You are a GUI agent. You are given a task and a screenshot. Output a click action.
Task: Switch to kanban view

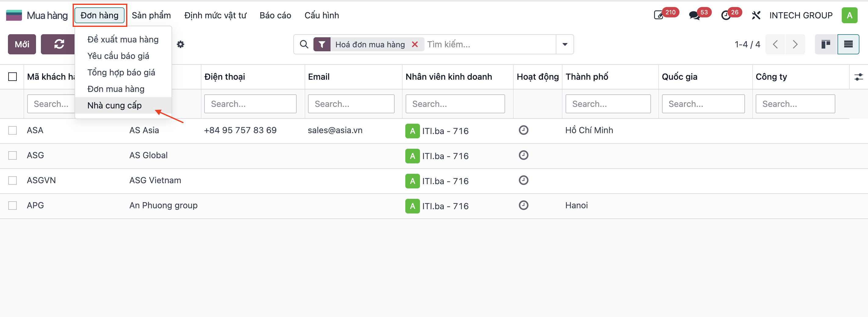coord(826,44)
